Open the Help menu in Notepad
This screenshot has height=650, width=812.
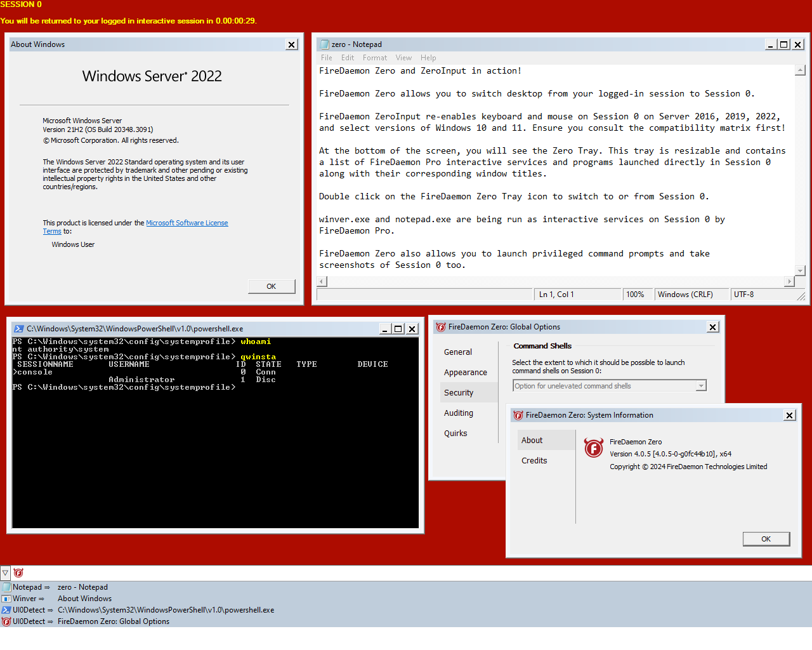tap(428, 58)
